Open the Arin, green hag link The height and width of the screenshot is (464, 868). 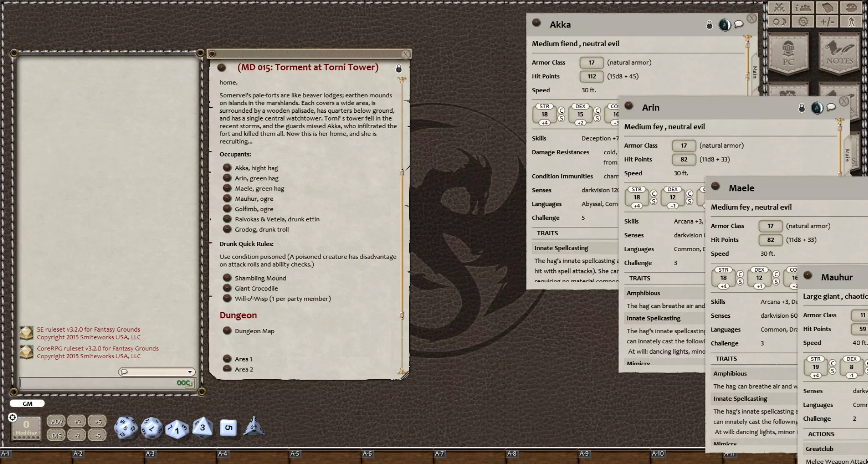pyautogui.click(x=227, y=178)
